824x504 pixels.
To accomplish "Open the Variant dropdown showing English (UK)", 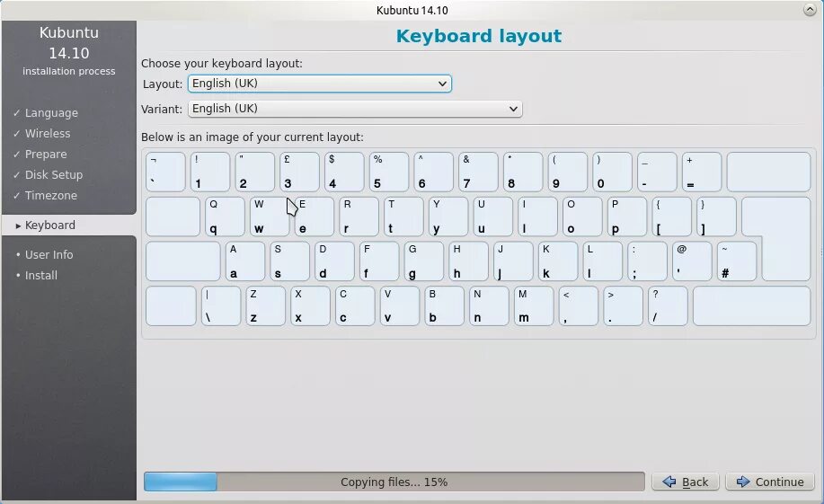I will pos(355,109).
